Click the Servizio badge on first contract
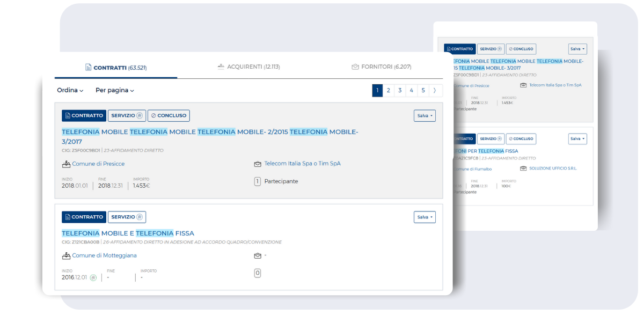644x322 pixels. click(127, 115)
